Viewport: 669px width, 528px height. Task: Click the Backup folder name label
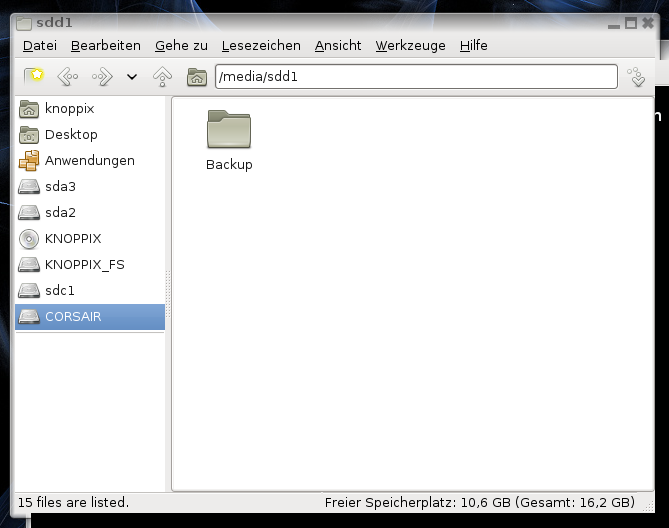pyautogui.click(x=229, y=165)
